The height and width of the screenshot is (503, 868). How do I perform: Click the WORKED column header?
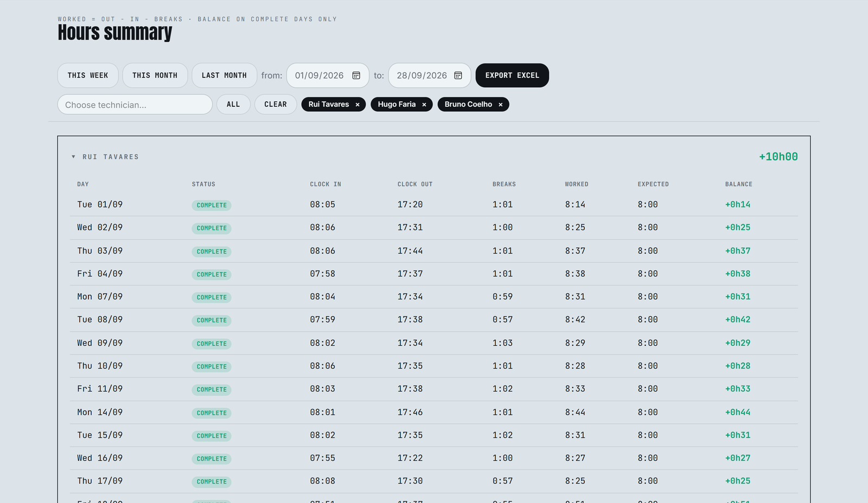pos(577,184)
